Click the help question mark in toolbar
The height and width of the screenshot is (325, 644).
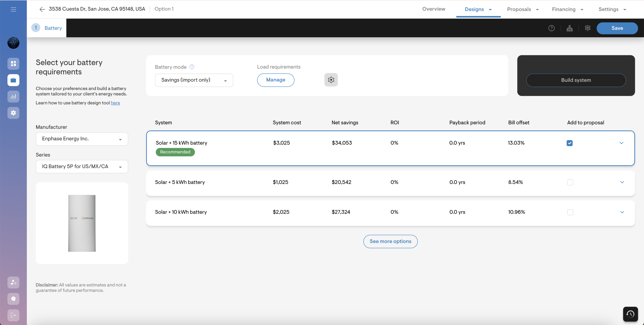click(x=551, y=28)
